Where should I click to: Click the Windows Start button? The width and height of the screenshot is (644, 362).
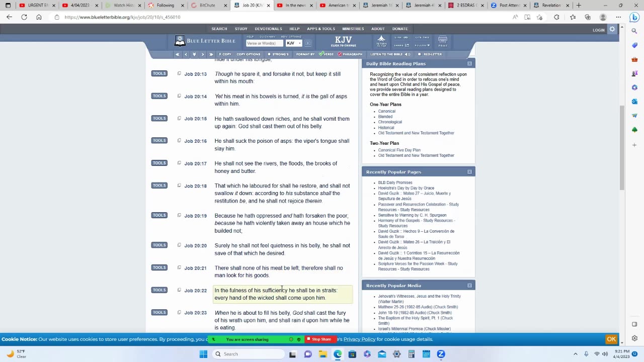click(x=203, y=354)
